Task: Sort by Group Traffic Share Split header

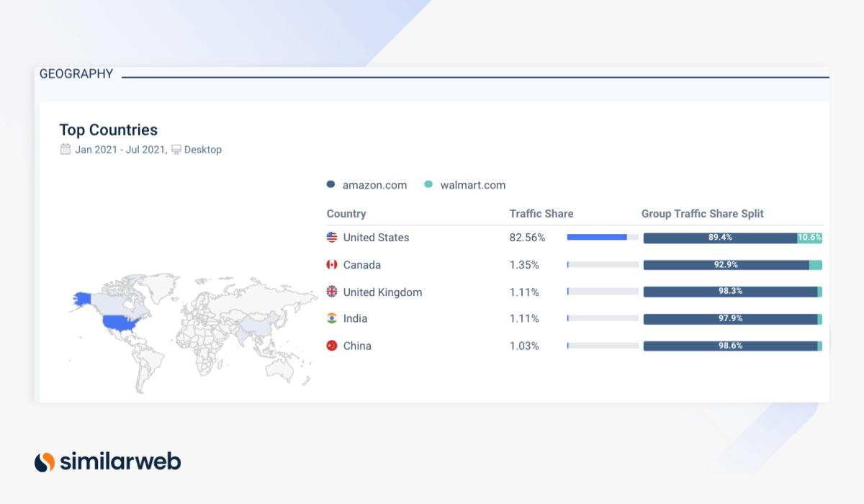Action: pyautogui.click(x=702, y=214)
